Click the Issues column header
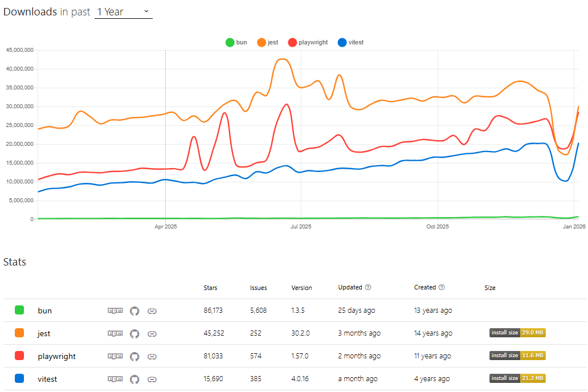Image resolution: width=588 pixels, height=392 pixels. point(258,288)
